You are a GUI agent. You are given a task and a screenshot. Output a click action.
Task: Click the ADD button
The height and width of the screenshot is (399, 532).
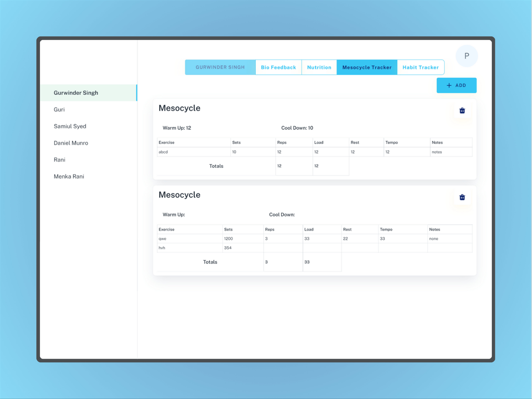coord(456,85)
